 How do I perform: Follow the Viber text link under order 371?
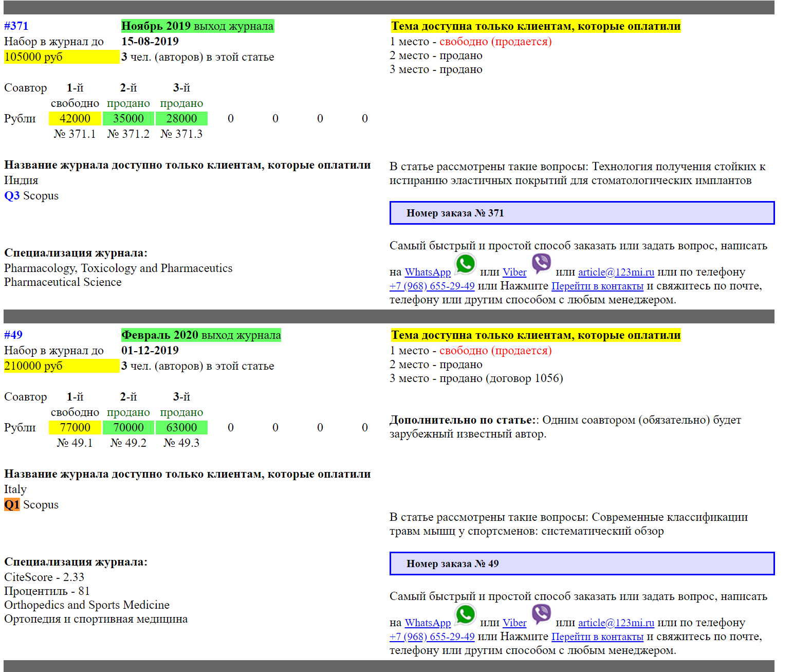pyautogui.click(x=514, y=273)
